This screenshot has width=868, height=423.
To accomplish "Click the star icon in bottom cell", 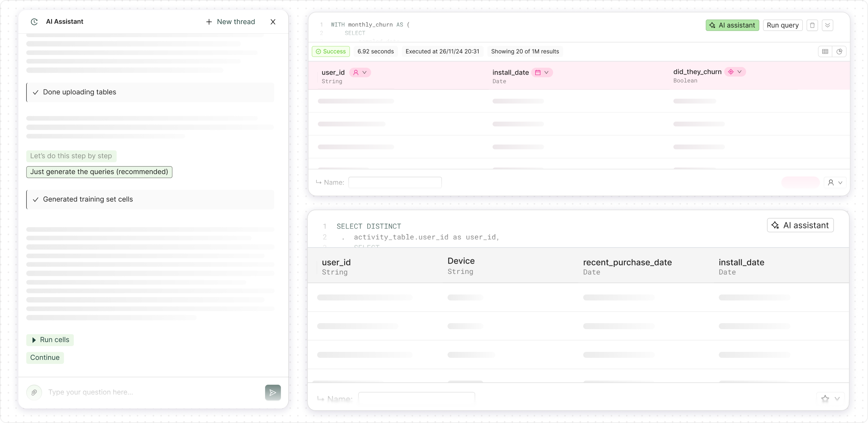I will tap(825, 399).
